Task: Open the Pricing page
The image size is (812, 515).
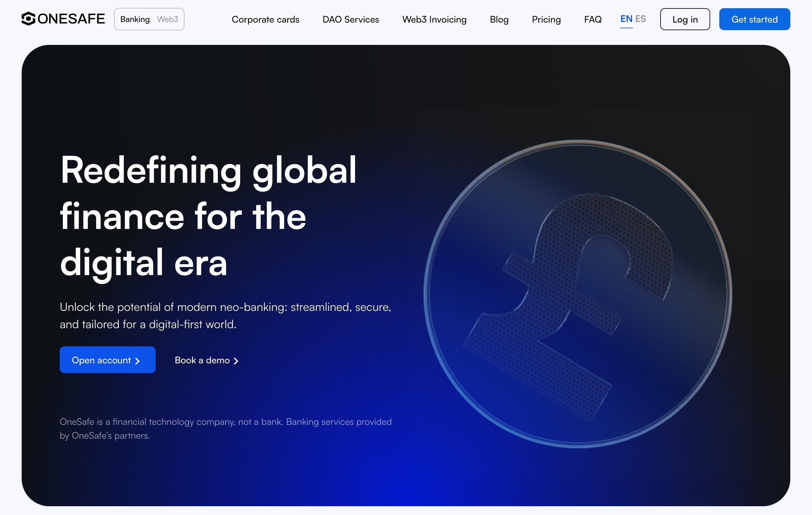Action: coord(546,19)
